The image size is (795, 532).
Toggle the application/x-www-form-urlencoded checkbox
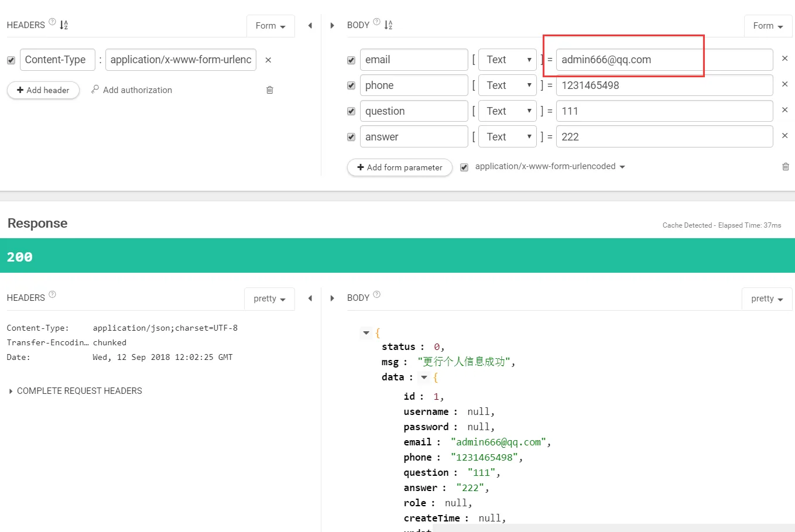464,167
